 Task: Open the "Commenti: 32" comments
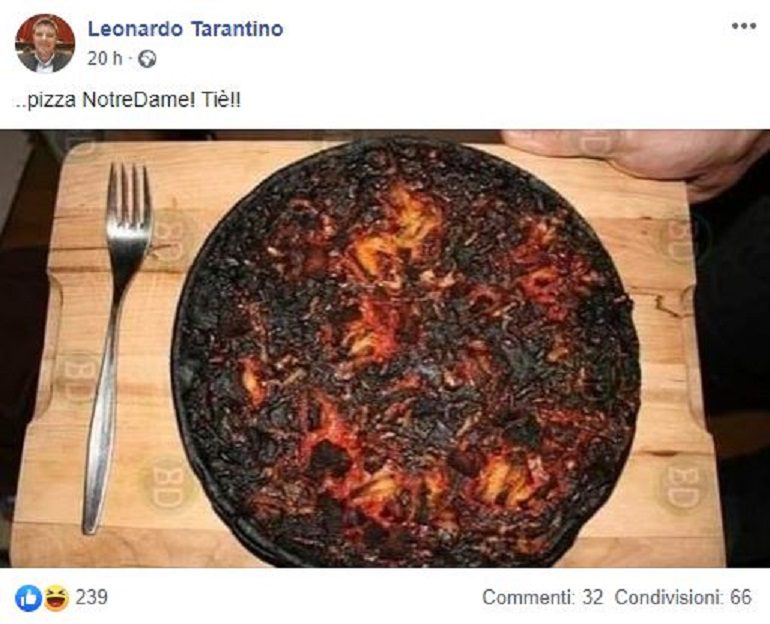click(x=542, y=597)
